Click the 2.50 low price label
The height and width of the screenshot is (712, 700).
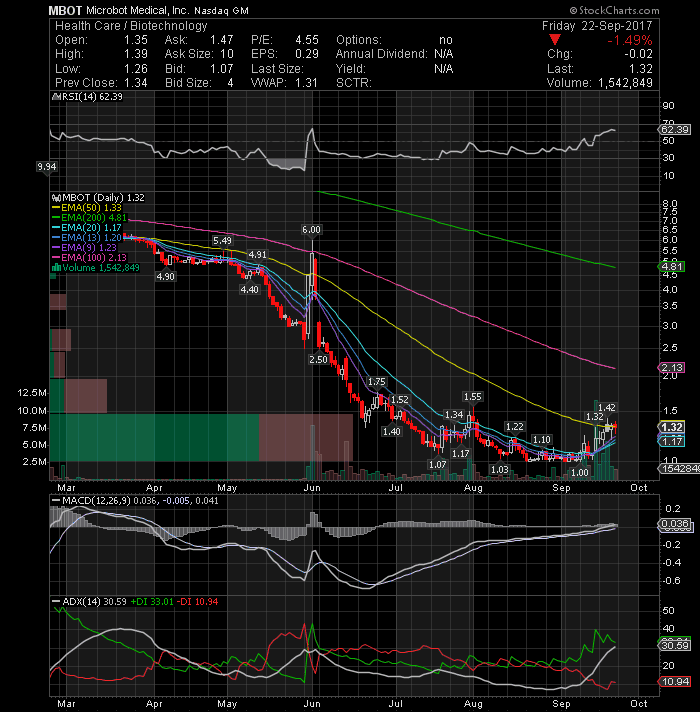click(x=318, y=359)
